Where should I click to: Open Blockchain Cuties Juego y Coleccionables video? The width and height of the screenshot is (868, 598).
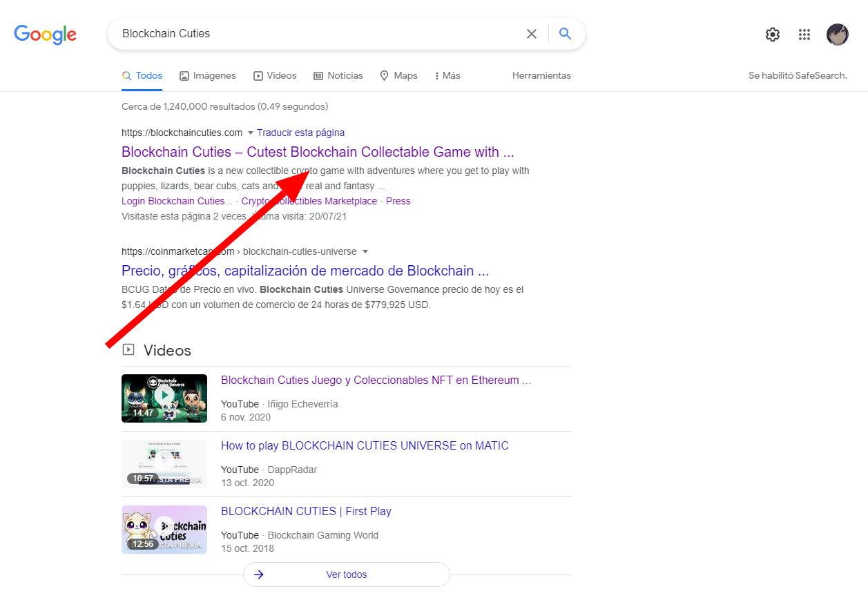pyautogui.click(x=376, y=380)
